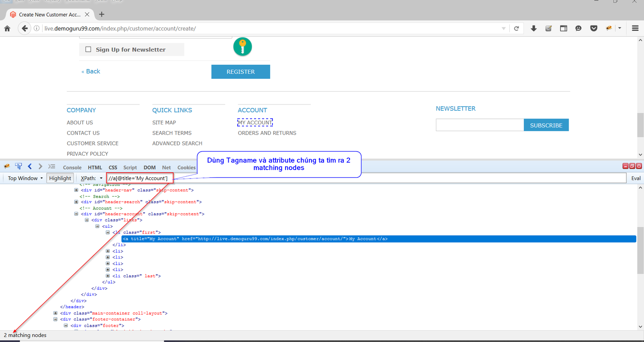Go to the browser home page icon
The height and width of the screenshot is (342, 644).
(7, 28)
